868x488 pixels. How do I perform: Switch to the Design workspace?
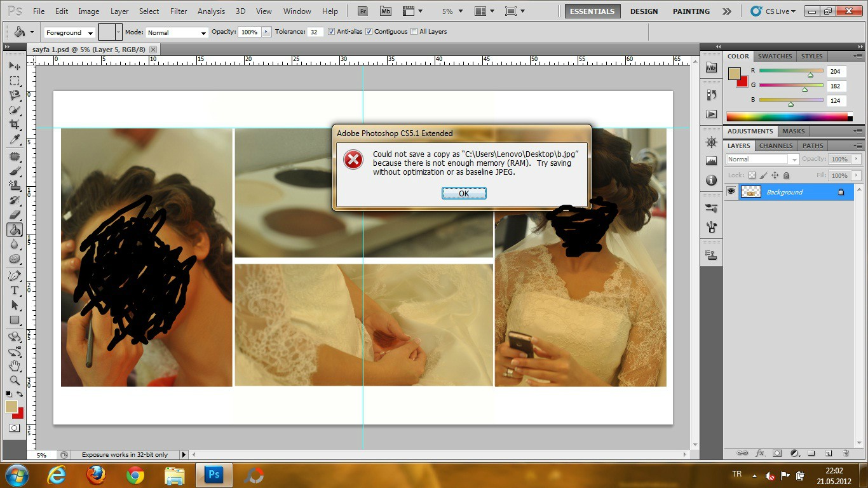[x=644, y=11]
